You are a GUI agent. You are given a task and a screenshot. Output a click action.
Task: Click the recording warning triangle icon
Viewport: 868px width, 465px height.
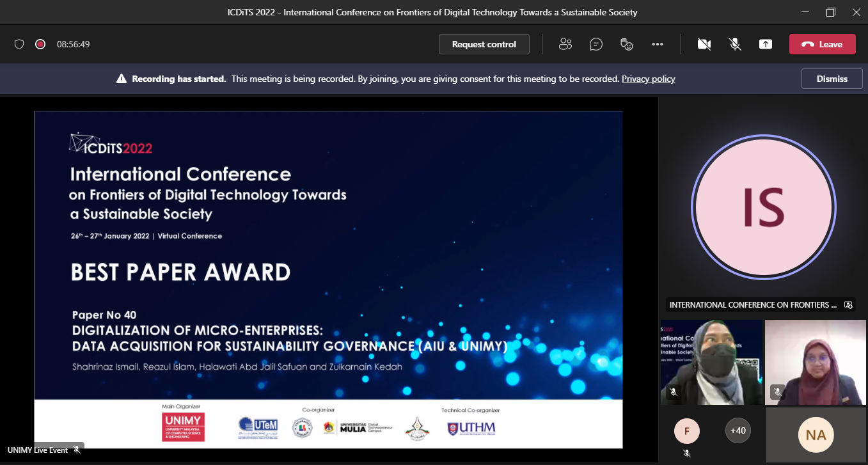(122, 79)
